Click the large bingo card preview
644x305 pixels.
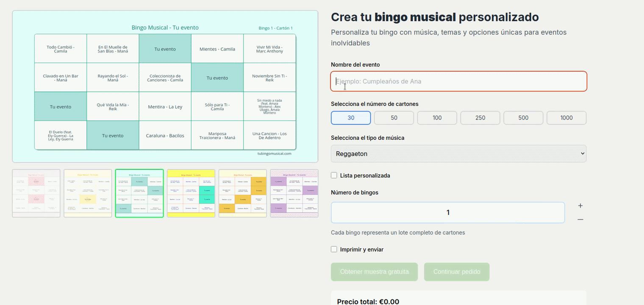point(165,86)
